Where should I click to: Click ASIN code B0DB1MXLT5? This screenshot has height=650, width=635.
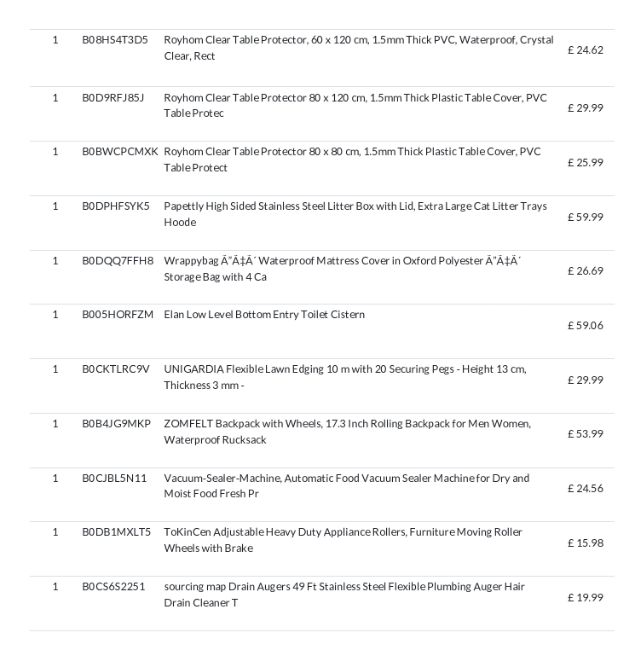click(116, 532)
